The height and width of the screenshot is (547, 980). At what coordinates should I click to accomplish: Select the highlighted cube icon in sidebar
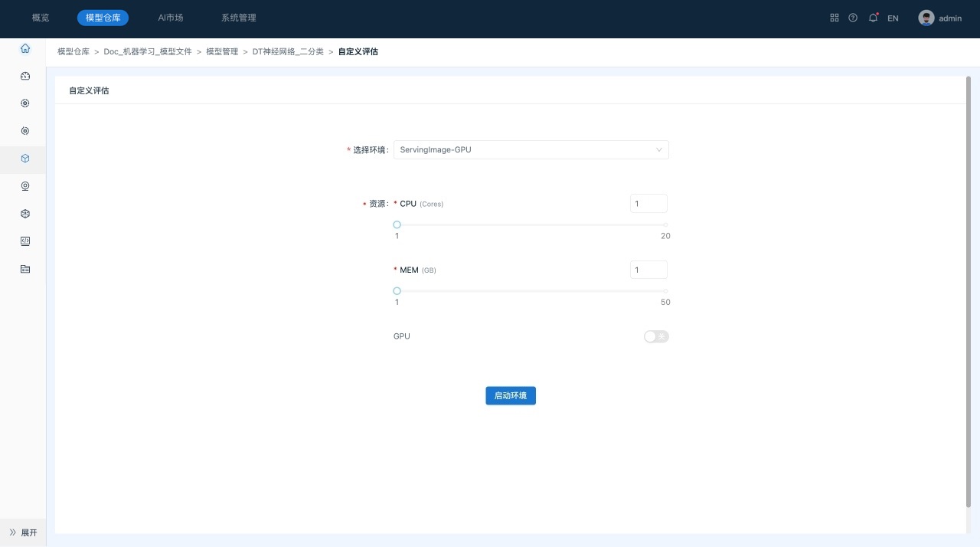pos(25,159)
